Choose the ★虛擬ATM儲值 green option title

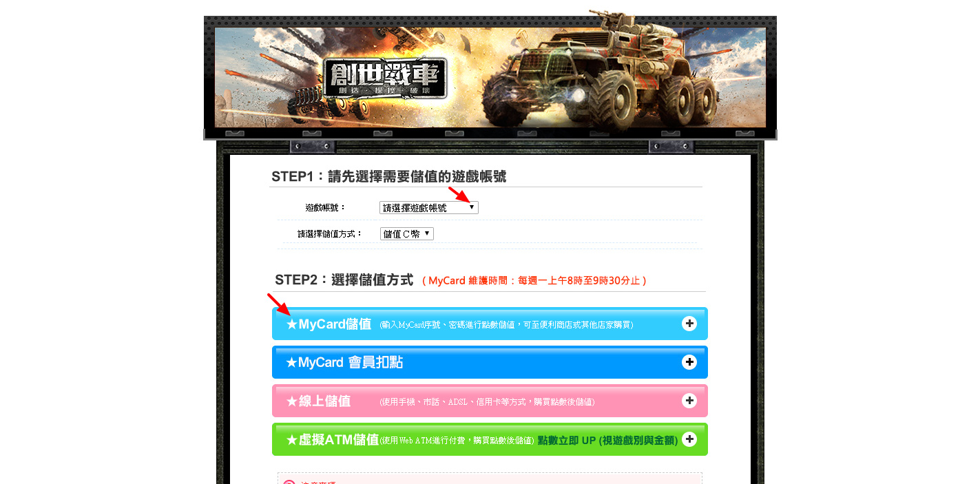(332, 439)
